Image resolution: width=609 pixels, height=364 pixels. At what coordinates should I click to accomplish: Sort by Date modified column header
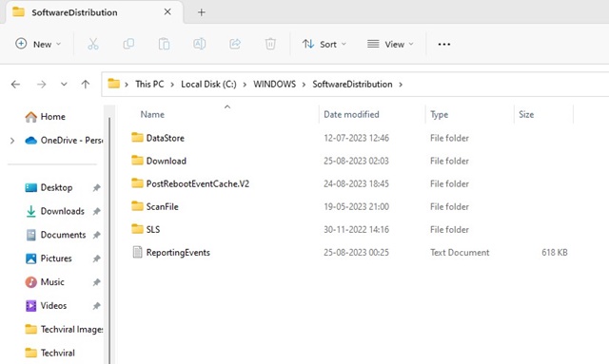(x=351, y=114)
